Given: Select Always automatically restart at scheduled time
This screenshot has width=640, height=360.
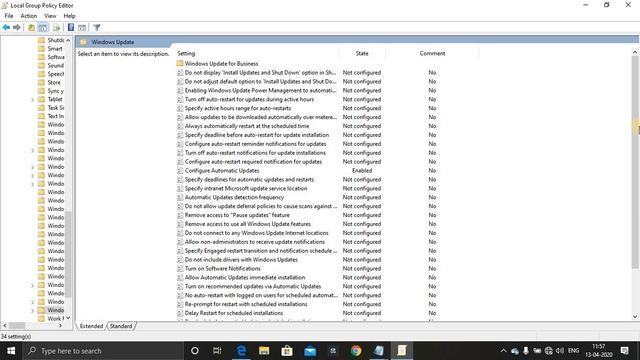Looking at the screenshot, I should coord(247,126).
